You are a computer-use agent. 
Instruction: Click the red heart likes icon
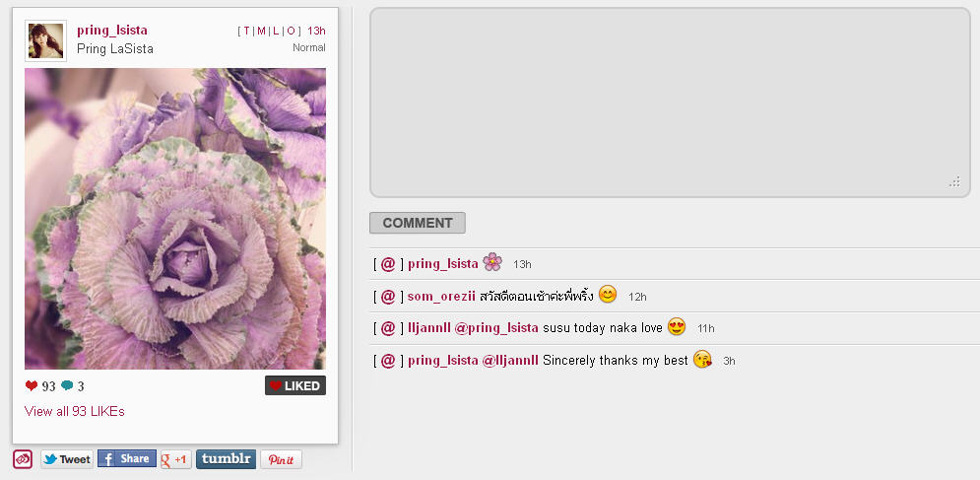tap(32, 385)
